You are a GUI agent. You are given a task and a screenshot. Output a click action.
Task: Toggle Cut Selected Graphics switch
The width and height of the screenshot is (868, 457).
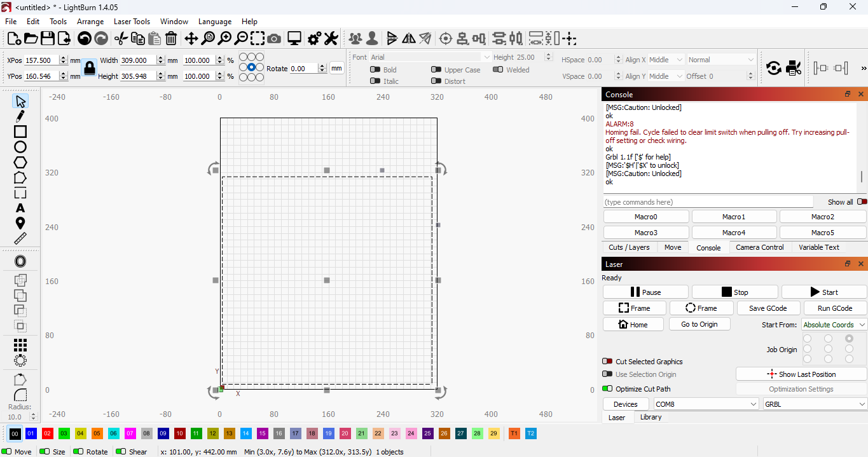tap(607, 361)
